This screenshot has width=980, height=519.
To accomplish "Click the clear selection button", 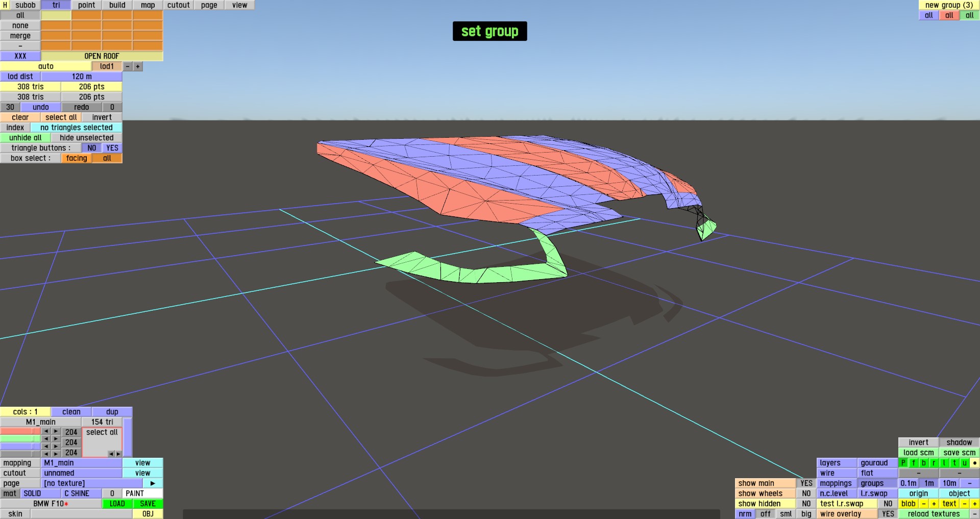I will tap(20, 117).
